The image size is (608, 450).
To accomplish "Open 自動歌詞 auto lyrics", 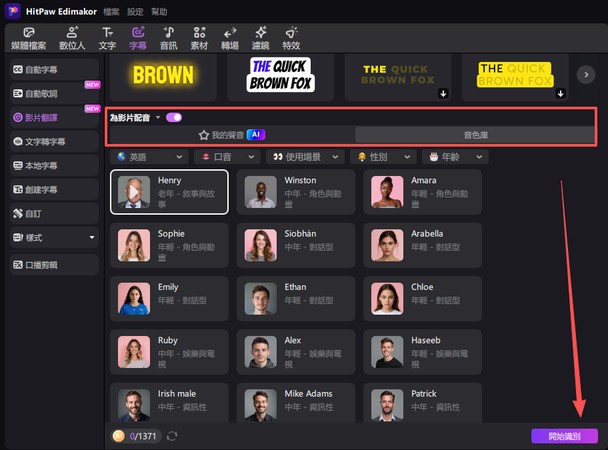I will [x=54, y=93].
